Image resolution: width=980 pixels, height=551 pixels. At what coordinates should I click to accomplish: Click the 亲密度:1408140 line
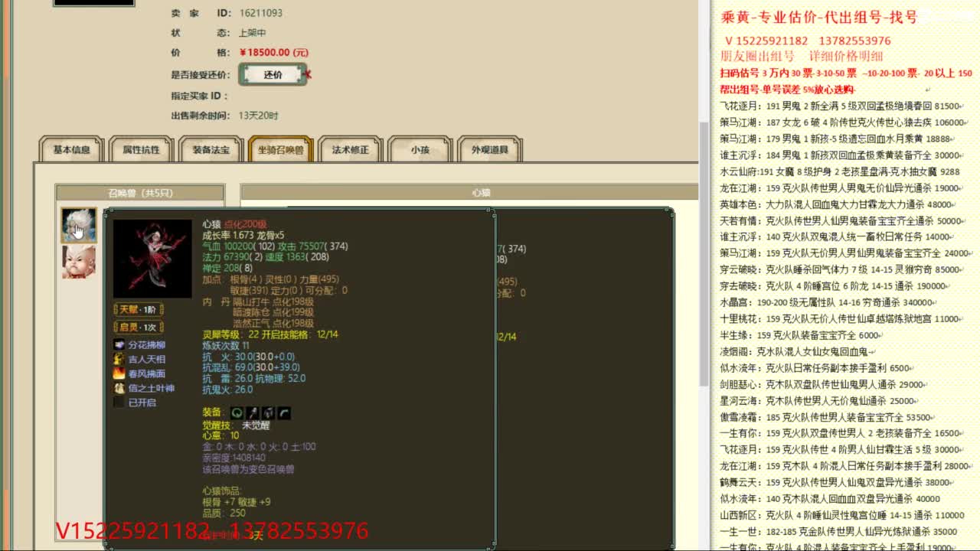(x=234, y=458)
